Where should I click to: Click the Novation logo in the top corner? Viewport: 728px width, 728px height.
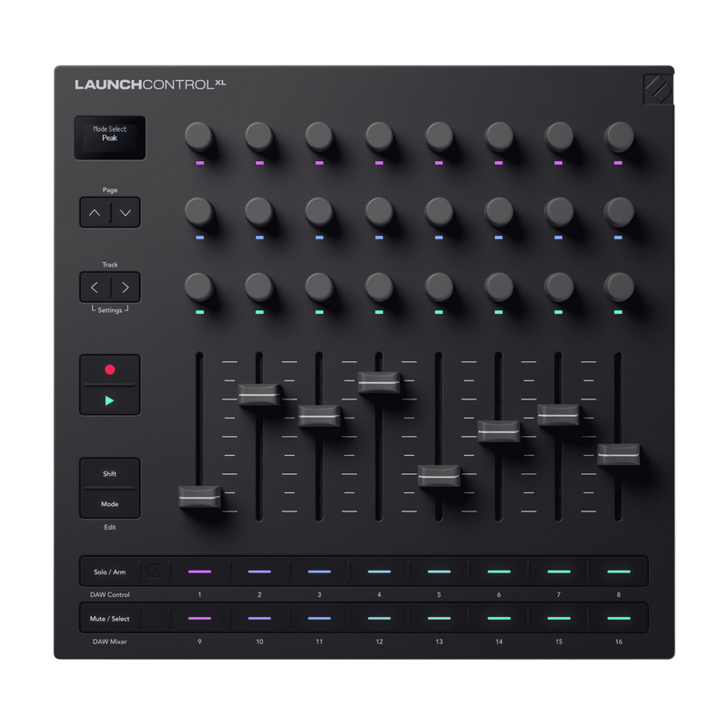[658, 88]
